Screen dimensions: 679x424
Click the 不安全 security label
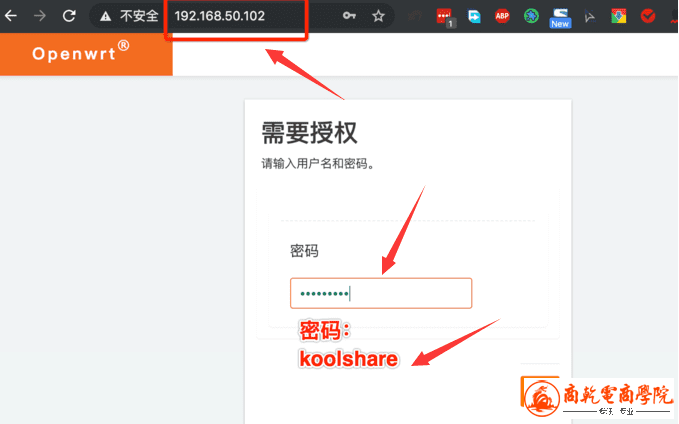pos(139,16)
